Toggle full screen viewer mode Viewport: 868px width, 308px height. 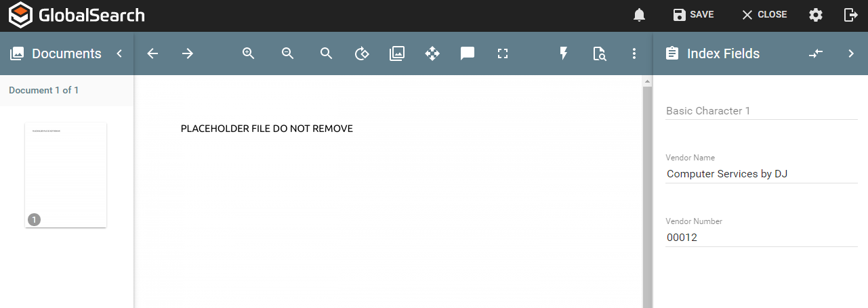[502, 53]
